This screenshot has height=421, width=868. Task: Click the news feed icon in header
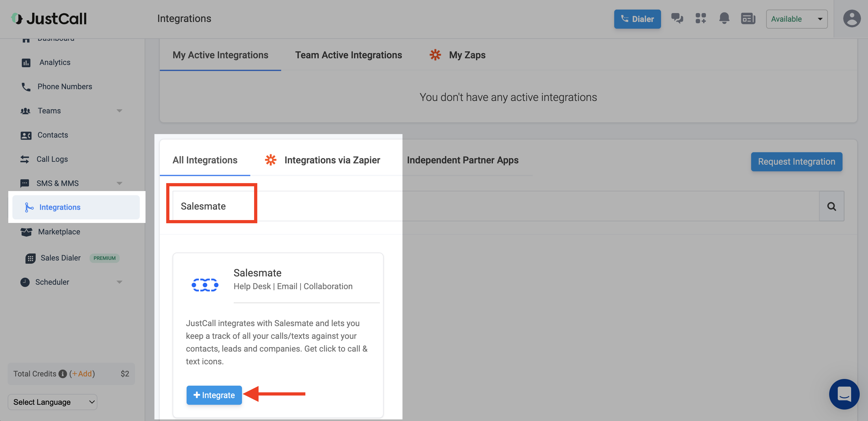pyautogui.click(x=748, y=18)
